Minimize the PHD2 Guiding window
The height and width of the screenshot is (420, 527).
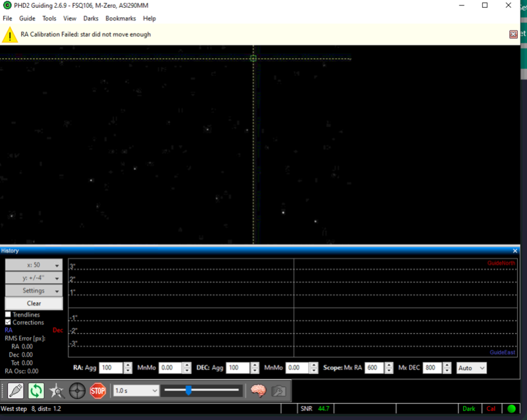(462, 5)
